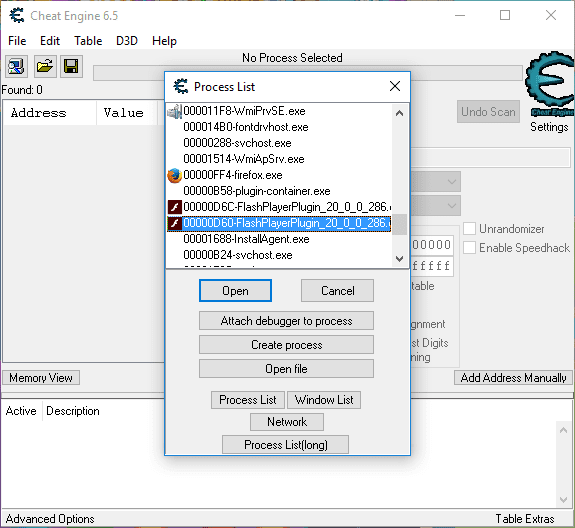Open the Edit menu

click(50, 41)
